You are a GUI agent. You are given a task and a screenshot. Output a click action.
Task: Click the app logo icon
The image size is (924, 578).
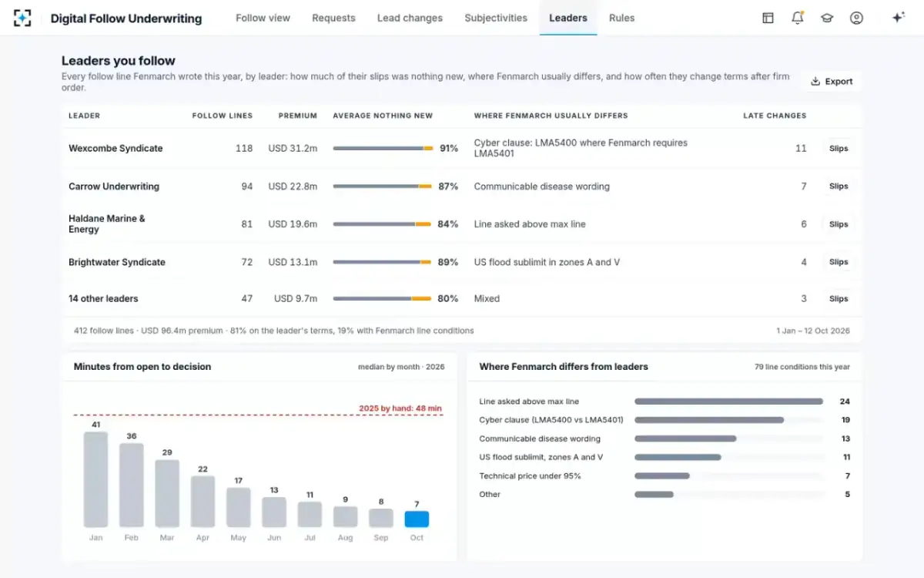point(23,18)
